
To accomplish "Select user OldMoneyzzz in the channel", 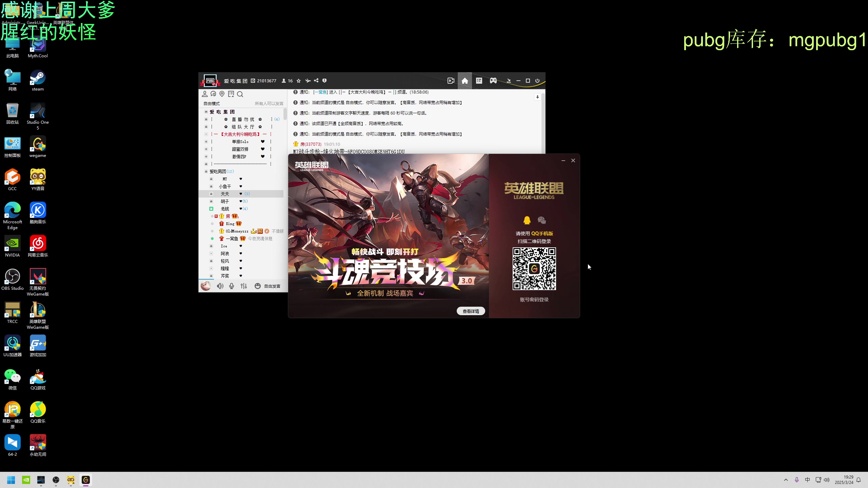I will (x=237, y=231).
